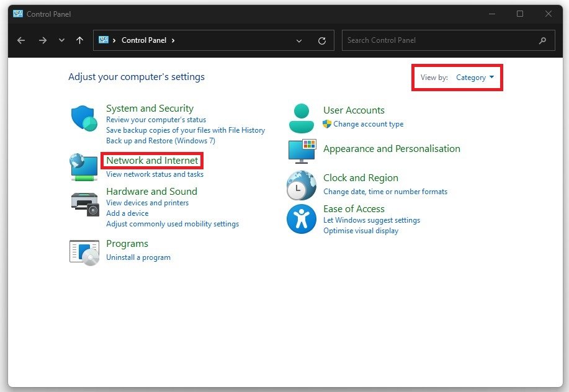Open the recent locations chevron
Image resolution: width=569 pixels, height=392 pixels.
point(61,40)
